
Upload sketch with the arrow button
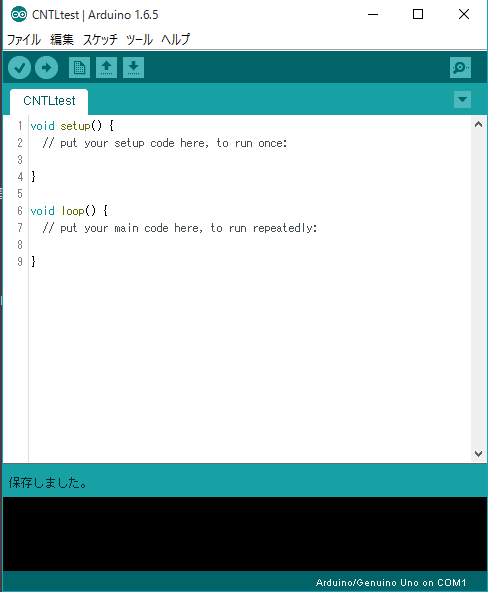click(x=46, y=68)
